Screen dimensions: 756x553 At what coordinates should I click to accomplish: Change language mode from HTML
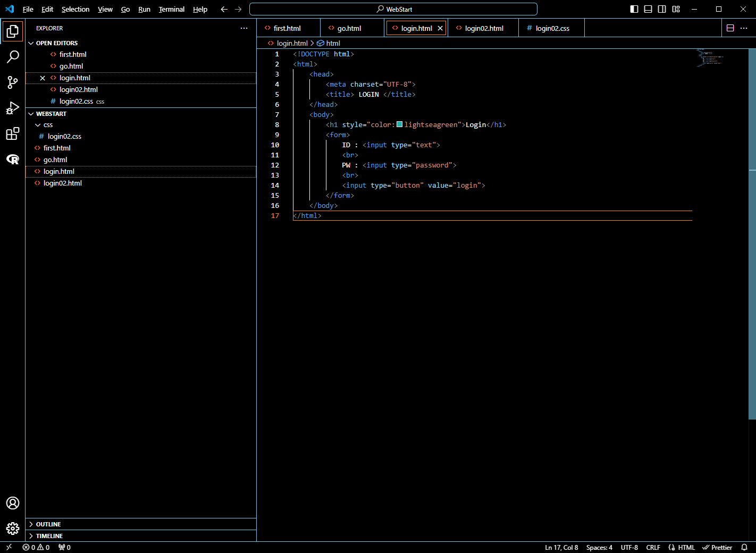click(686, 547)
